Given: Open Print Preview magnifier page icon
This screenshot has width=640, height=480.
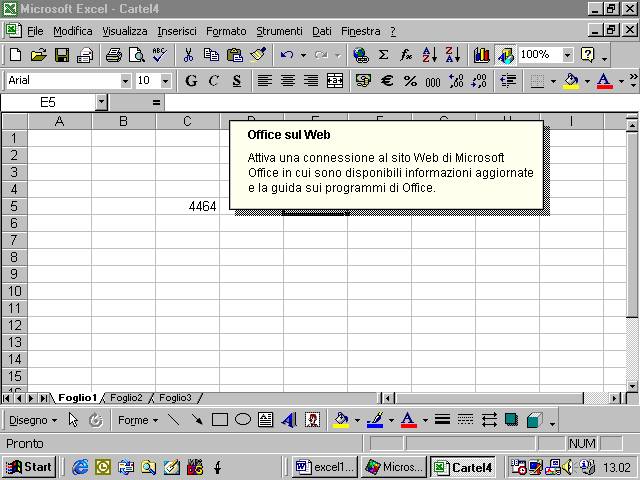Looking at the screenshot, I should (137, 55).
